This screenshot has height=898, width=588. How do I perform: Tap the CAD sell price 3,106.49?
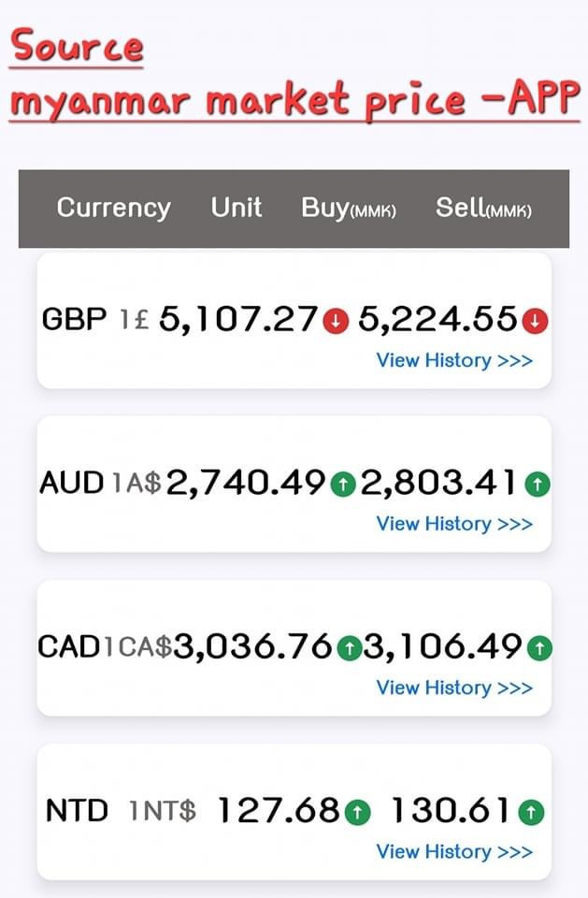(443, 646)
